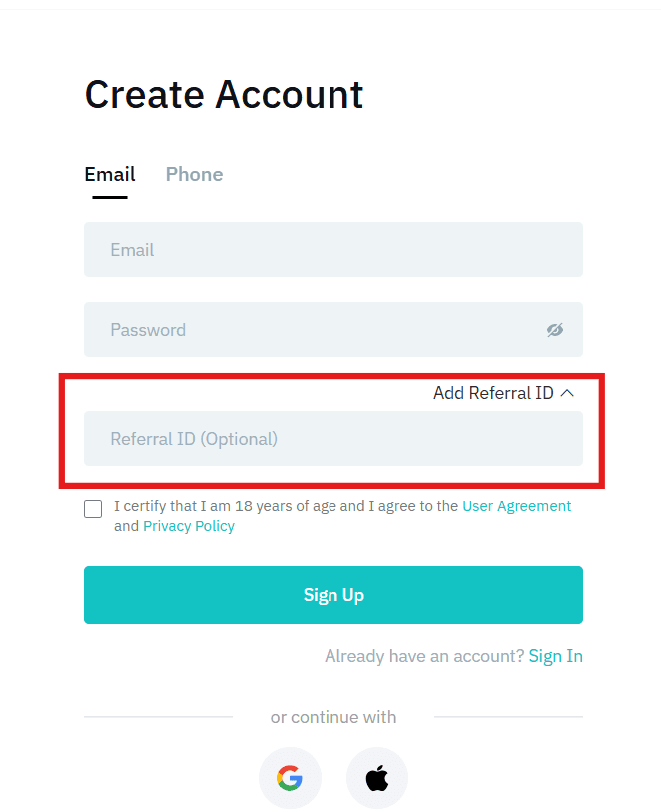This screenshot has height=812, width=661.
Task: Click the "or continue with" divider text
Action: point(333,717)
